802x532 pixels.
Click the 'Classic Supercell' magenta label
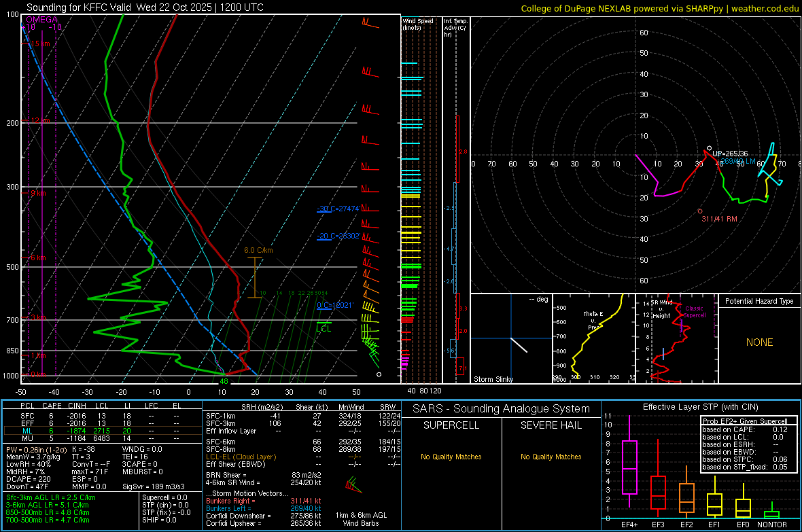[694, 312]
